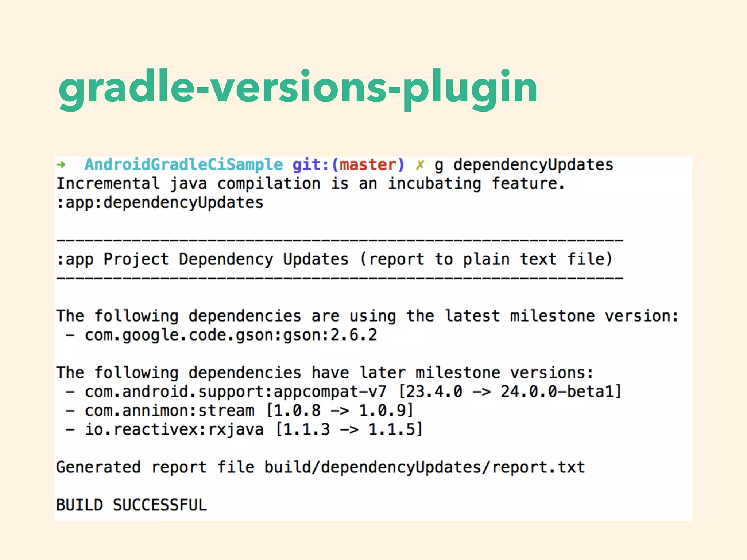Click 'The following dependencies are using the latest milestone version:'
Viewport: 747px width, 560px height.
[x=367, y=316]
